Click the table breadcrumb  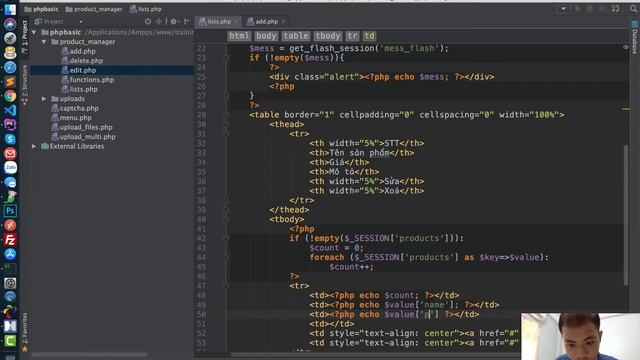pos(296,36)
